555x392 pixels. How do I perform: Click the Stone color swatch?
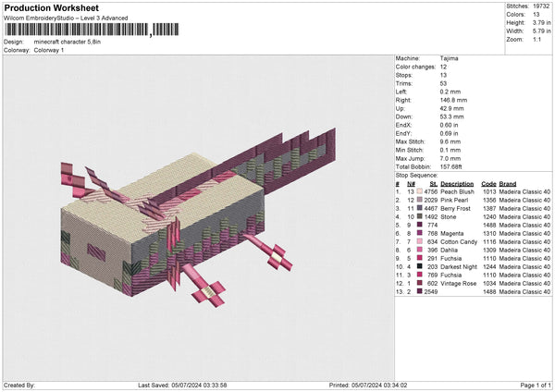[x=419, y=216]
